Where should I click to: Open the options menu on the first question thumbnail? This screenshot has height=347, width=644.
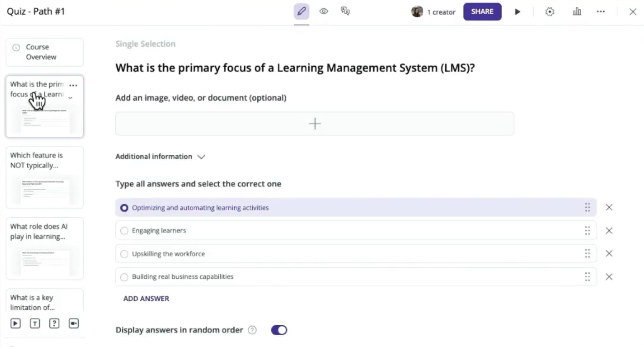coord(73,85)
